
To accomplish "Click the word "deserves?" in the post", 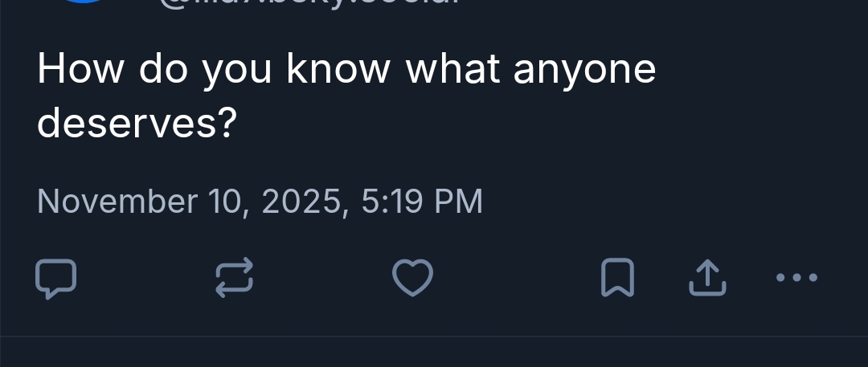I will pos(137,123).
